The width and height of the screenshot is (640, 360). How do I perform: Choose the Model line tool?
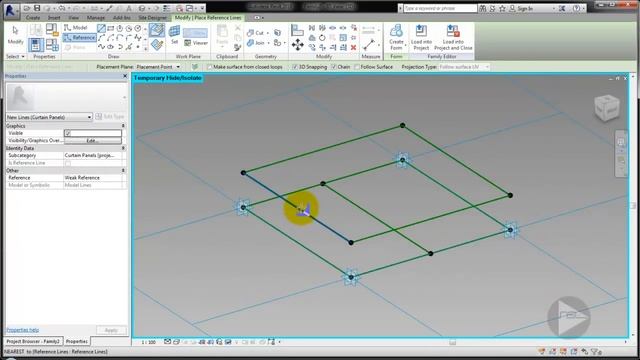click(76, 27)
